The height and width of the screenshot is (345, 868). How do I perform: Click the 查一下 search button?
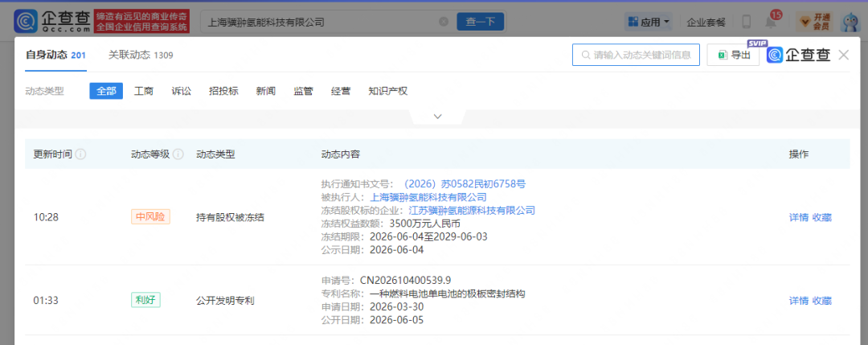tap(480, 23)
